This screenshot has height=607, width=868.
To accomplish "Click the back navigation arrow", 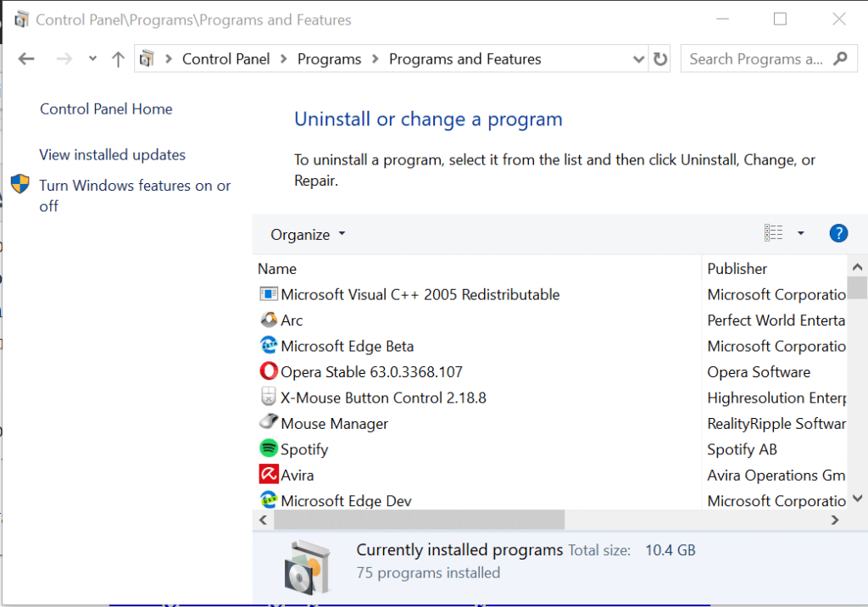I will [x=25, y=58].
